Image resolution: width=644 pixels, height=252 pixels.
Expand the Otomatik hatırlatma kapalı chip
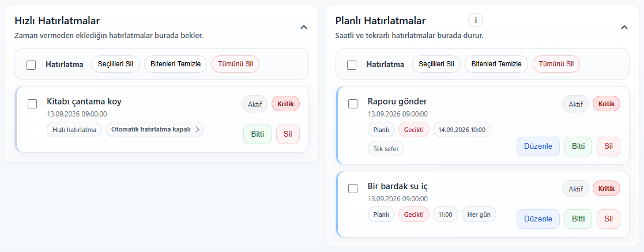(155, 130)
